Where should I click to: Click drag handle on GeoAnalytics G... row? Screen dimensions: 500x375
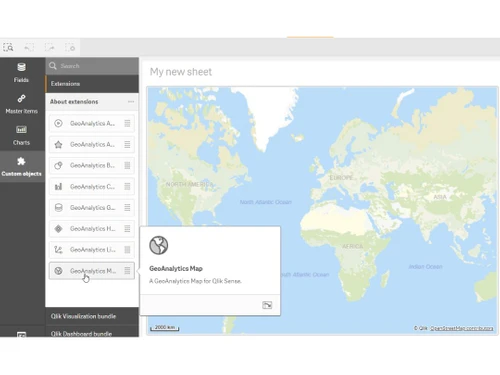click(127, 208)
